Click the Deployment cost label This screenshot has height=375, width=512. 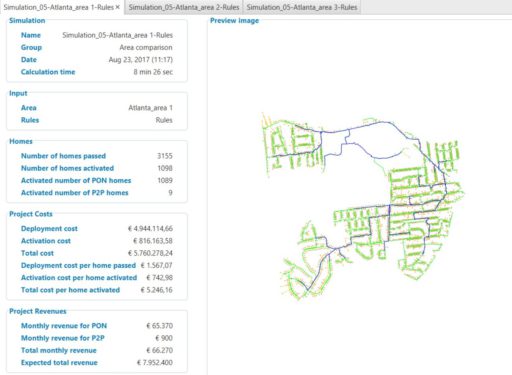(x=49, y=229)
